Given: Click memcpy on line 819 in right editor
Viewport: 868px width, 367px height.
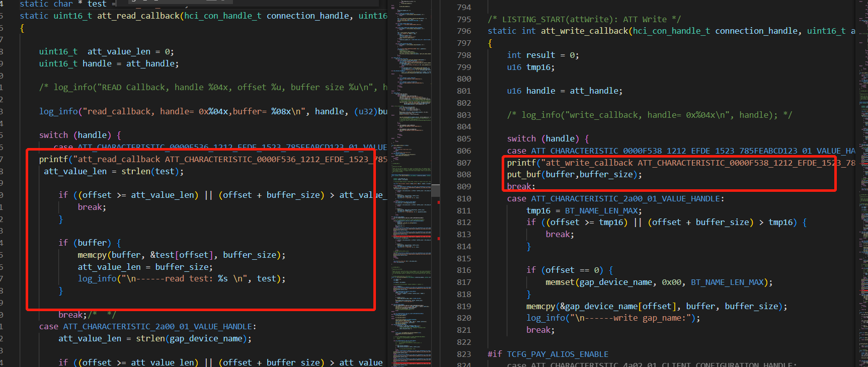Looking at the screenshot, I should (x=541, y=306).
